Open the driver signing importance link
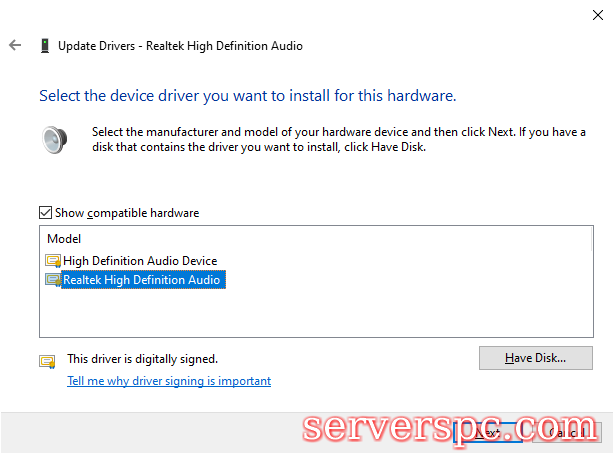Screen dimensions: 614x454 168,381
